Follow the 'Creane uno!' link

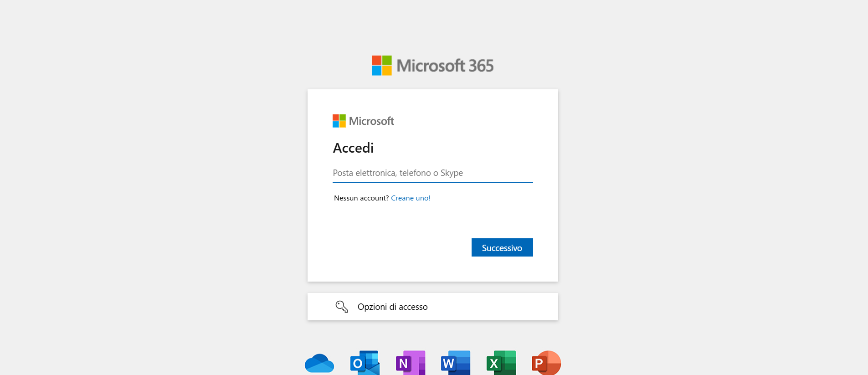tap(411, 198)
